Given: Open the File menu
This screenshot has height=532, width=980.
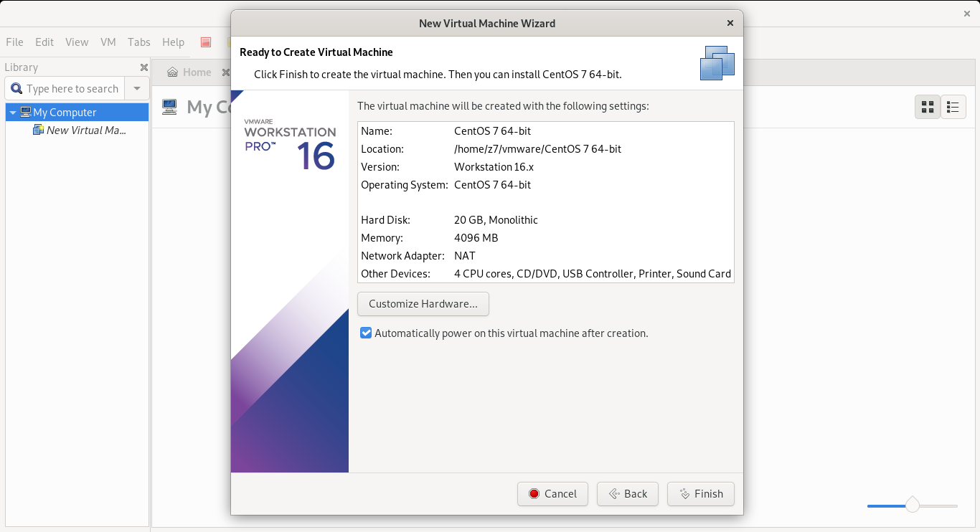Looking at the screenshot, I should 14,42.
